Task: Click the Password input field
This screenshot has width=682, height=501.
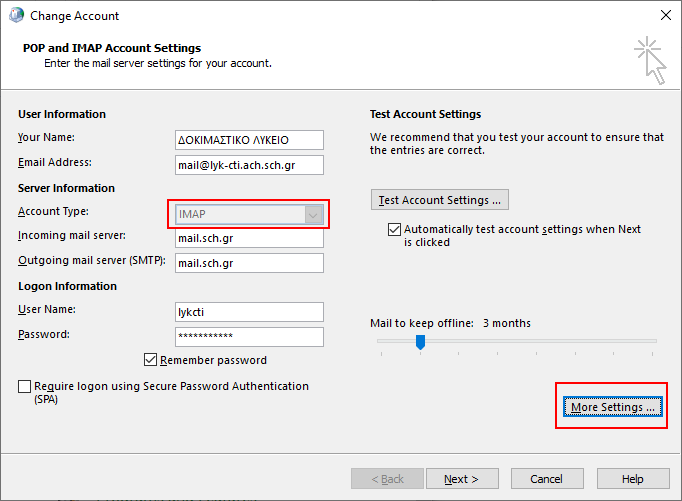Action: coord(248,337)
